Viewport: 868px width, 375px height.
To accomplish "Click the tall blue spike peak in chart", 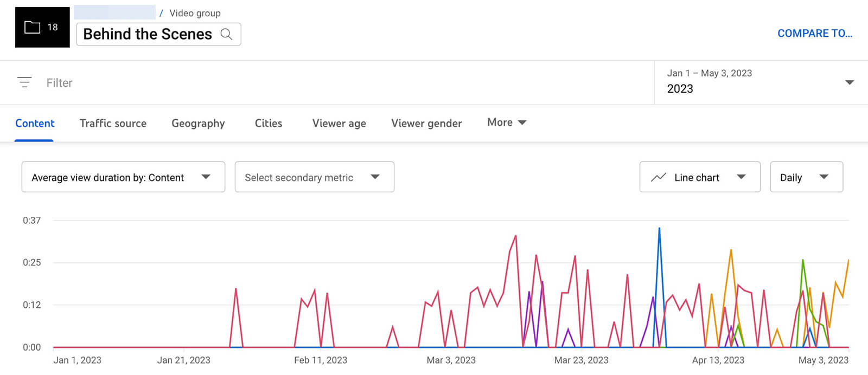I will pos(659,229).
